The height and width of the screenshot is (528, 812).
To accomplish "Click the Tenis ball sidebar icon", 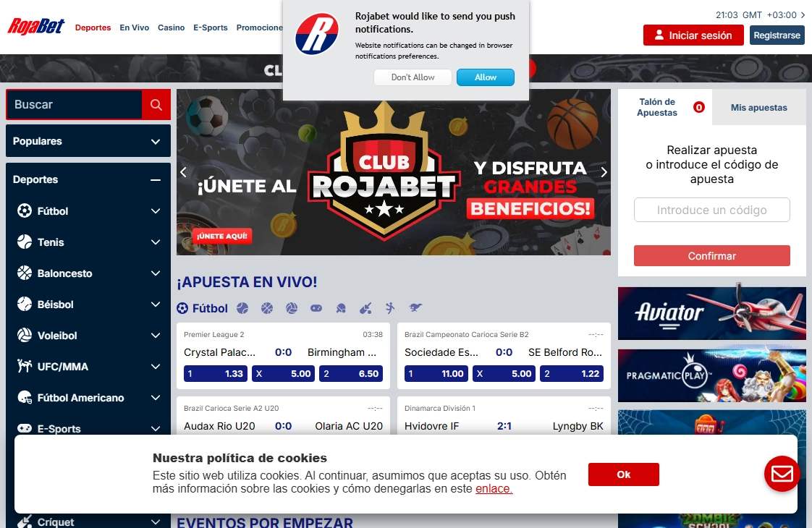I will tap(25, 242).
